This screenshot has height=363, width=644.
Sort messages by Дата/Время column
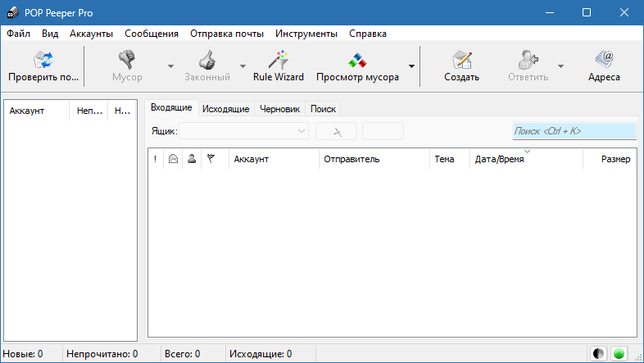527,159
